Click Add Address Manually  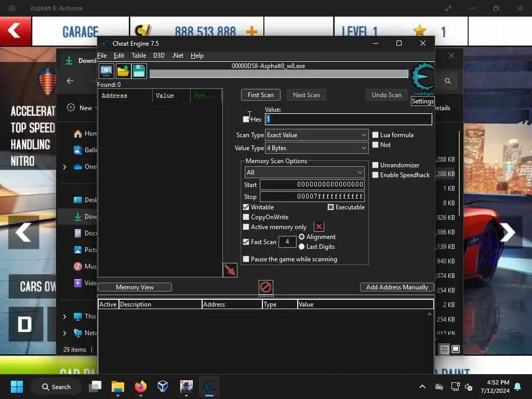[397, 287]
